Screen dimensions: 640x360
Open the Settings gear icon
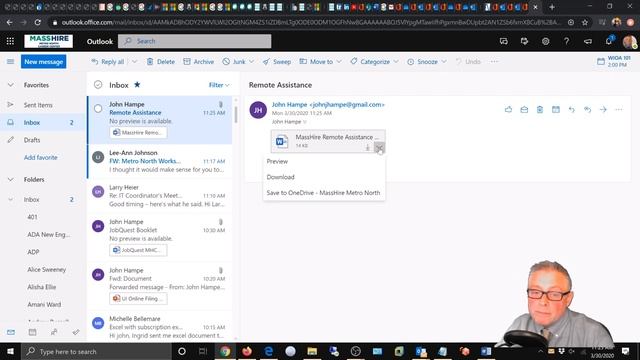tap(545, 41)
